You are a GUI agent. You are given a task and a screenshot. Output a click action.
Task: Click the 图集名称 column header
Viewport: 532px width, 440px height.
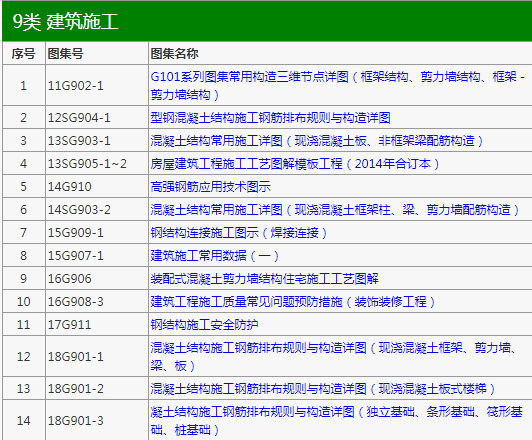click(174, 54)
